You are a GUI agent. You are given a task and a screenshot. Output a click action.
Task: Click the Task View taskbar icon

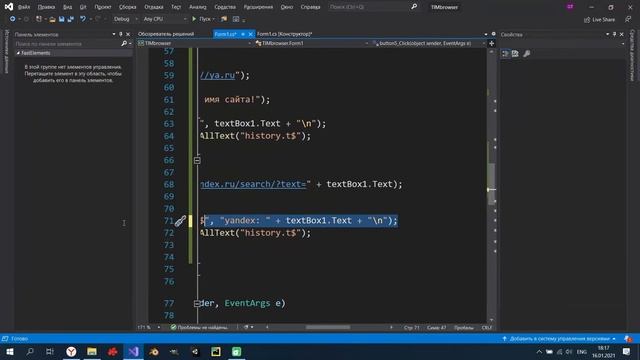(50, 351)
